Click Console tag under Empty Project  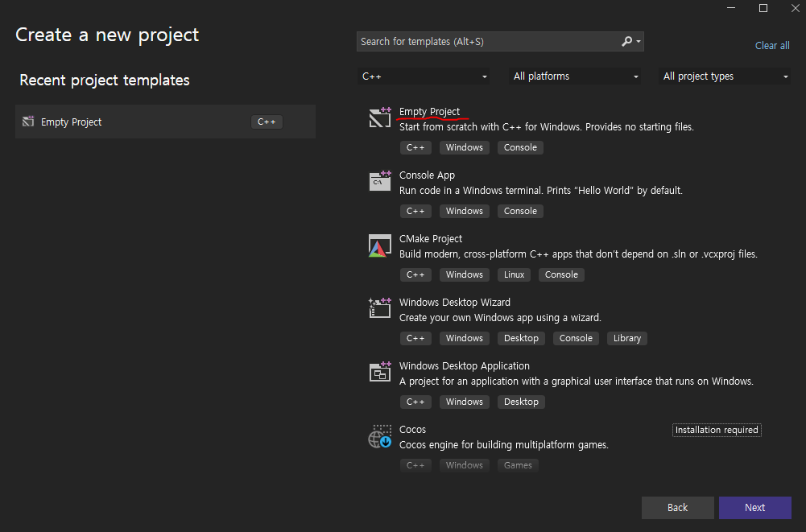pos(520,147)
